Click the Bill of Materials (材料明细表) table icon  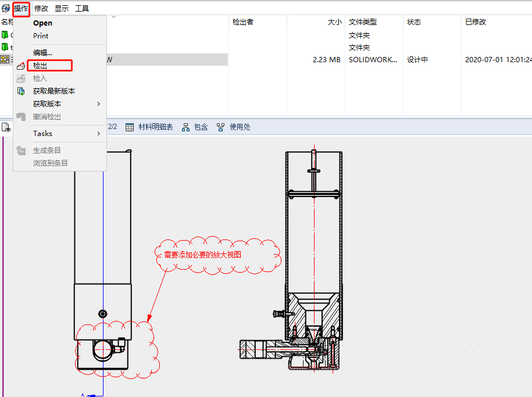[130, 127]
